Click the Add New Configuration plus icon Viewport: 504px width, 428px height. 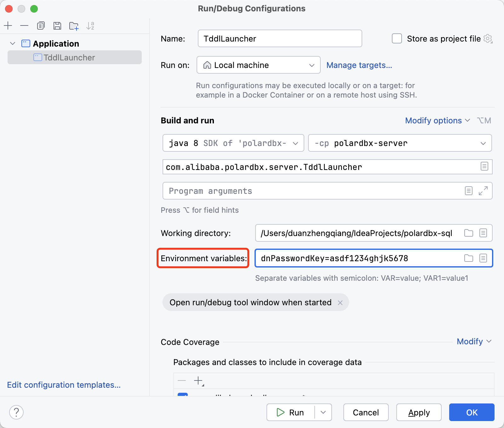pyautogui.click(x=8, y=25)
